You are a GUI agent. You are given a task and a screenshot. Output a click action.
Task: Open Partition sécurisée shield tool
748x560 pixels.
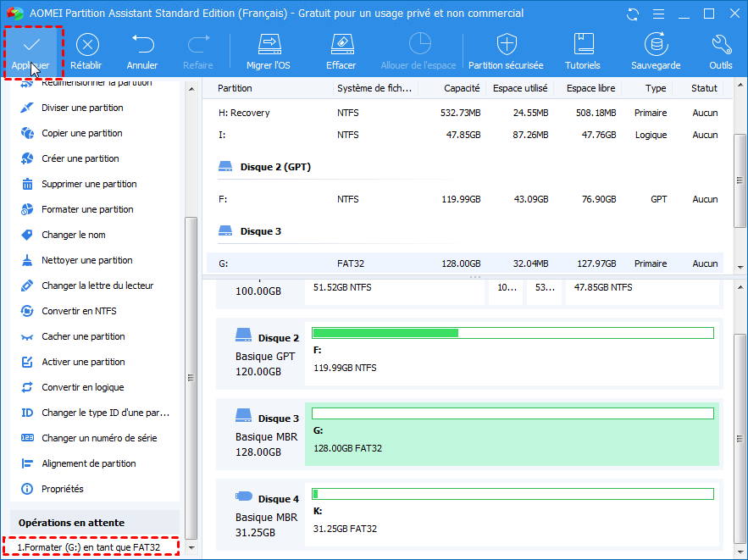click(x=506, y=52)
